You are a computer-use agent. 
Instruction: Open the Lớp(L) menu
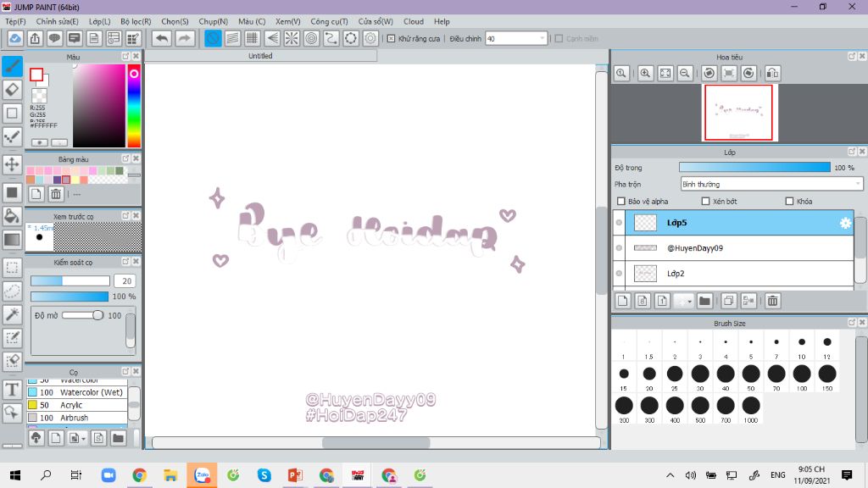[x=100, y=21]
